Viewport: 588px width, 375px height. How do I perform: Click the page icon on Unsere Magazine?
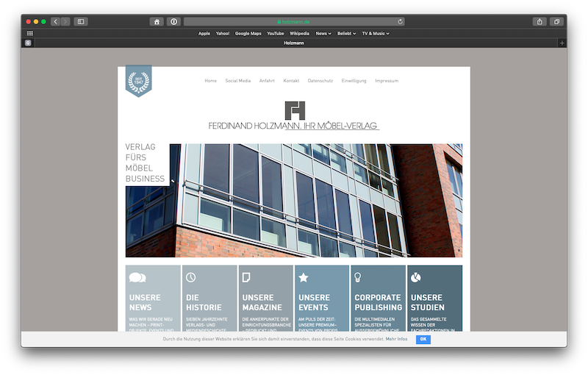(x=246, y=277)
